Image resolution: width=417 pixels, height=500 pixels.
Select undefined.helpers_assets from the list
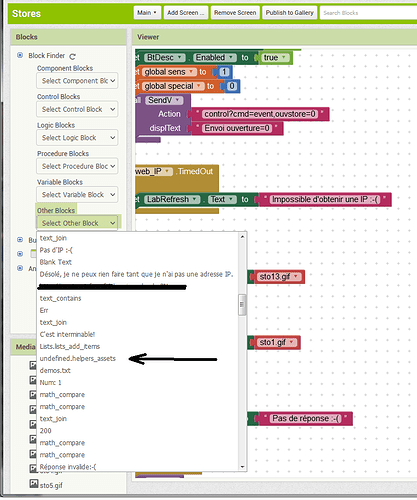pos(78,359)
